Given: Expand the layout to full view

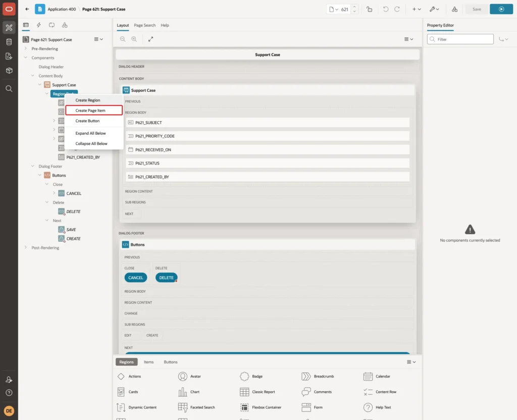Looking at the screenshot, I should click(x=150, y=39).
